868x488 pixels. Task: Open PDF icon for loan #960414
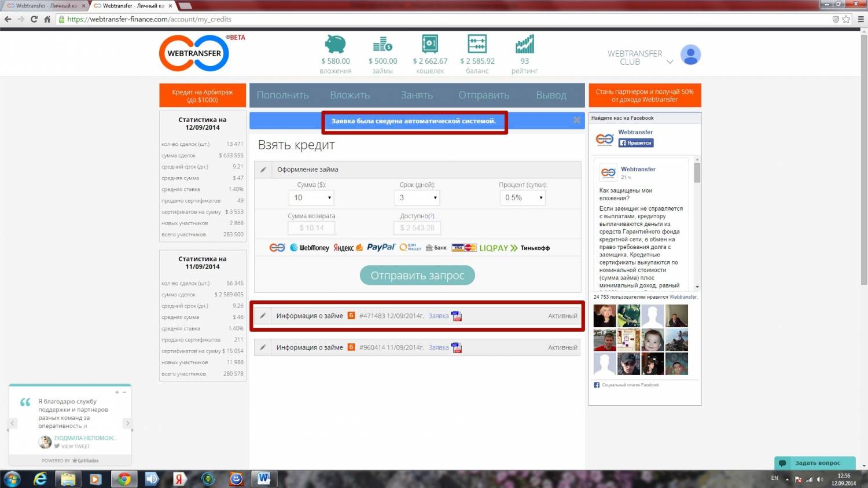pos(457,347)
